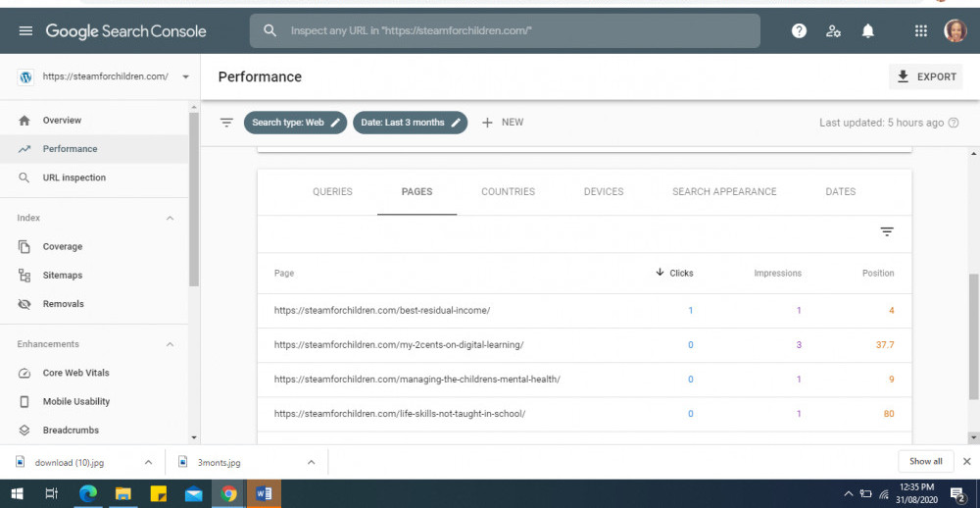This screenshot has width=980, height=508.
Task: Collapse the Index section
Action: pos(170,218)
